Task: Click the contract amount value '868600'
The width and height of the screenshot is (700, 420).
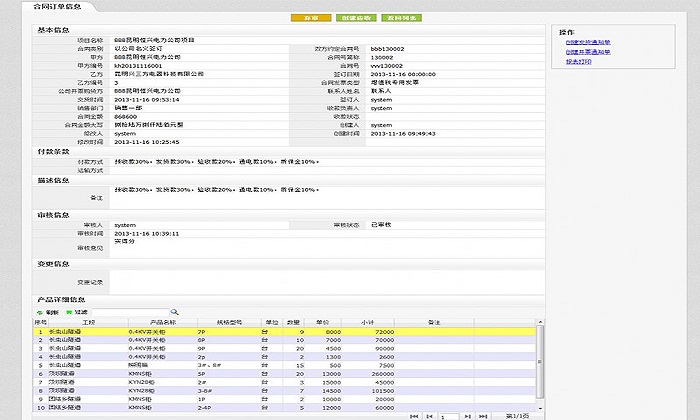Action: [x=125, y=116]
